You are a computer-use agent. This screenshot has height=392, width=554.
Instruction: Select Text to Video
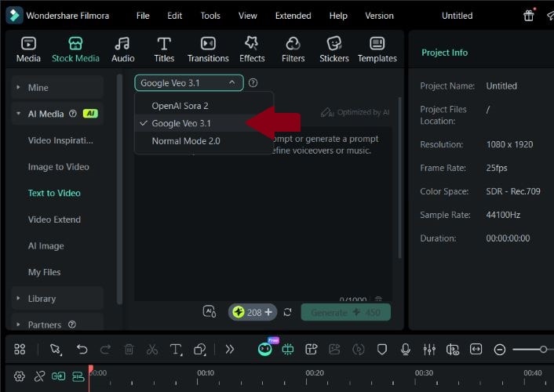coord(54,193)
